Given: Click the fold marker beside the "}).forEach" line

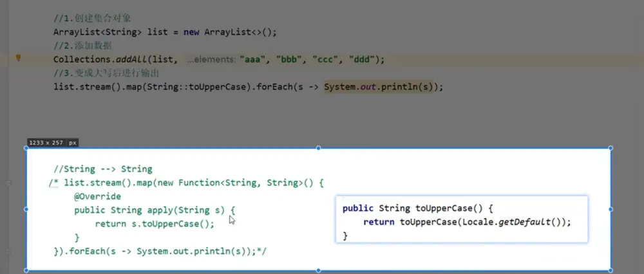Looking at the screenshot, I should (x=8, y=251).
